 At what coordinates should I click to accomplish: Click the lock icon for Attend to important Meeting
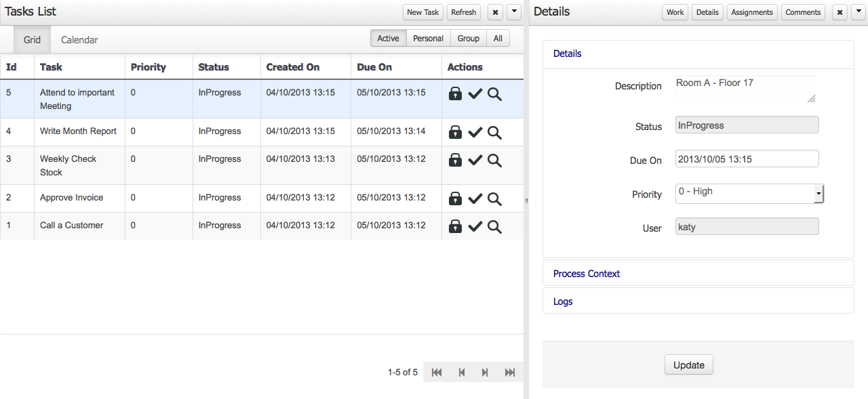click(x=456, y=94)
